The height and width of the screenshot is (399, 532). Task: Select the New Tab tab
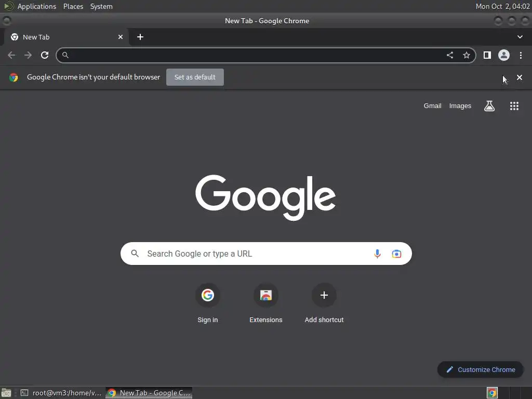66,37
